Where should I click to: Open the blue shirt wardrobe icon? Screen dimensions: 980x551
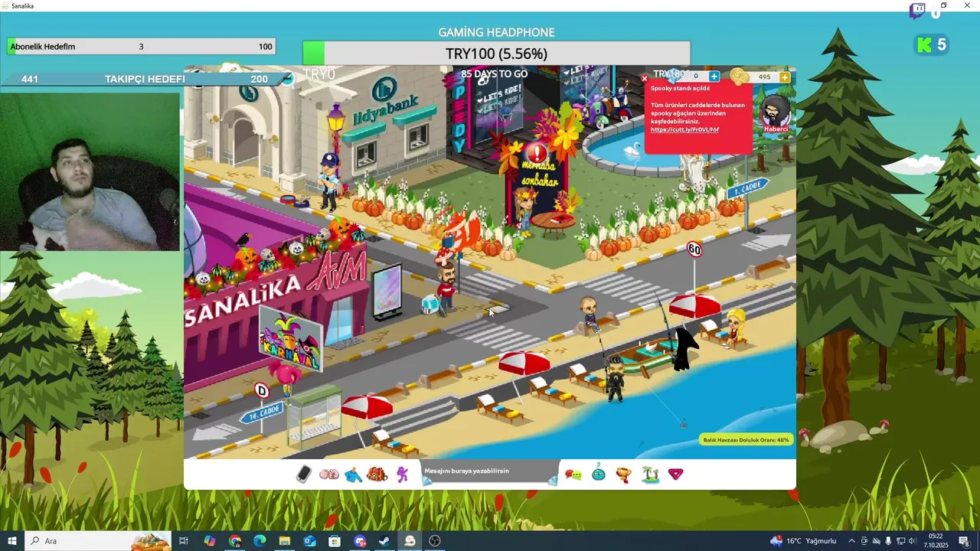coord(353,474)
